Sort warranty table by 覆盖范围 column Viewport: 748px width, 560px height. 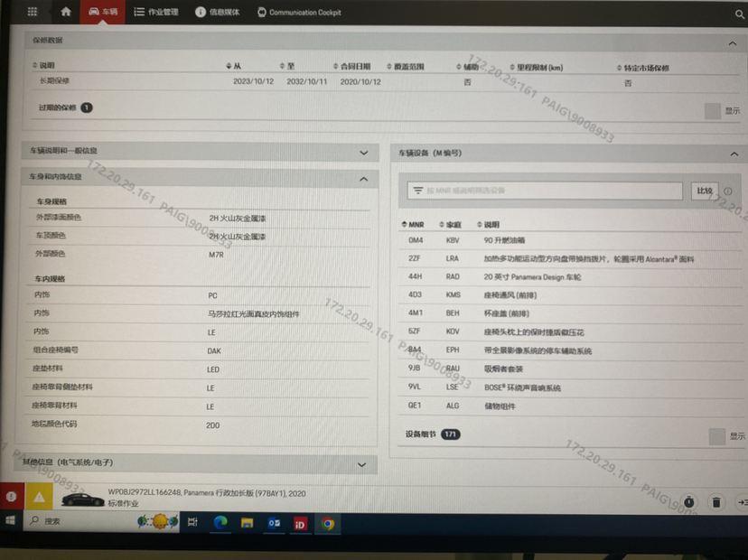point(406,66)
